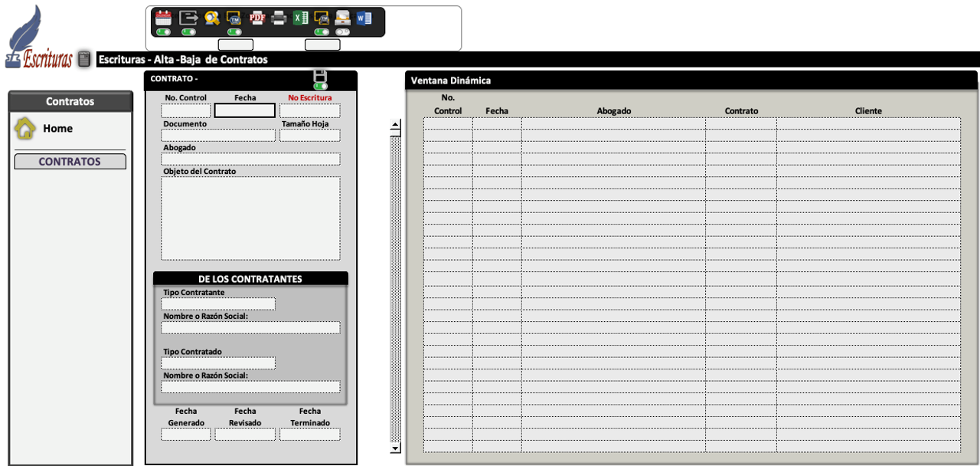Click the export arrow icon
This screenshot has height=466, width=980.
[188, 18]
